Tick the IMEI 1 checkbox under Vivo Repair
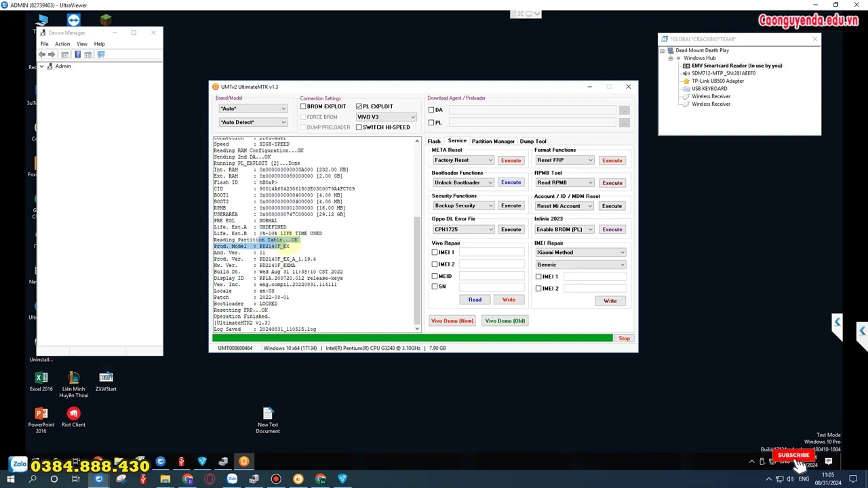The width and height of the screenshot is (868, 488). click(x=435, y=253)
